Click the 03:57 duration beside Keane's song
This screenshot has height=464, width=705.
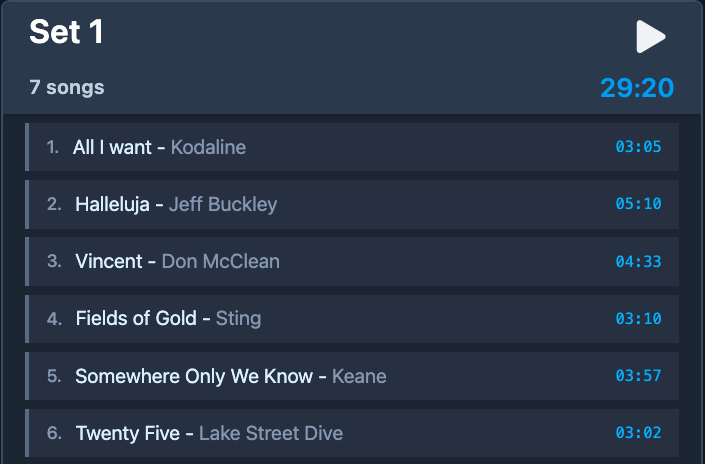638,377
